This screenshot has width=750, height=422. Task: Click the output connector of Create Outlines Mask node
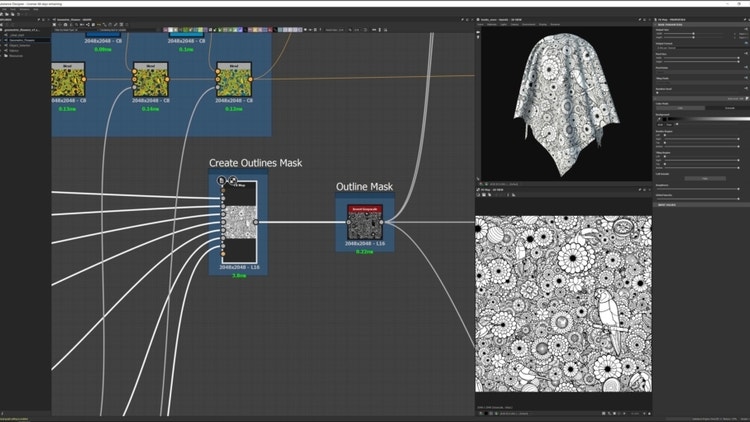click(256, 222)
